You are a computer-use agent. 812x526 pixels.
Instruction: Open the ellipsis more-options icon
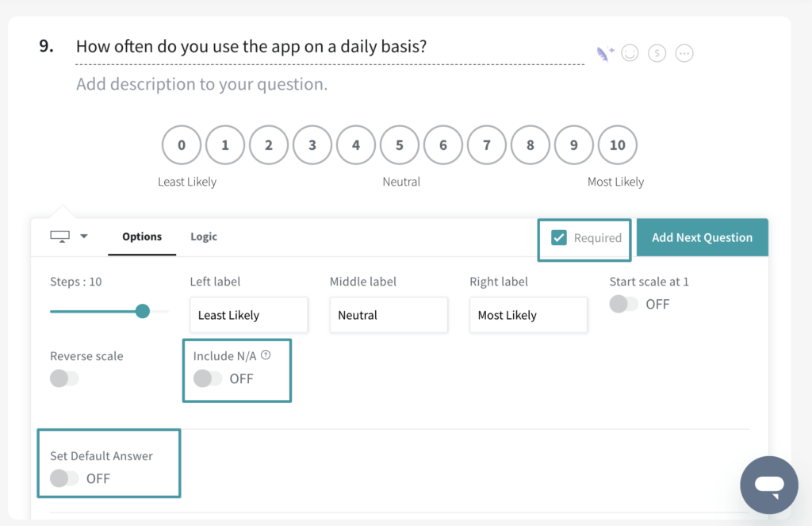[x=684, y=52]
